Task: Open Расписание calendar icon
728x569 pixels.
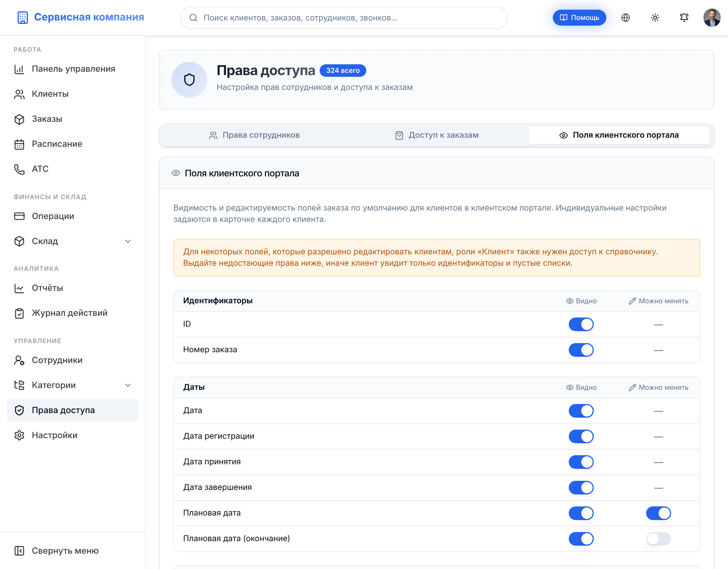Action: [19, 144]
